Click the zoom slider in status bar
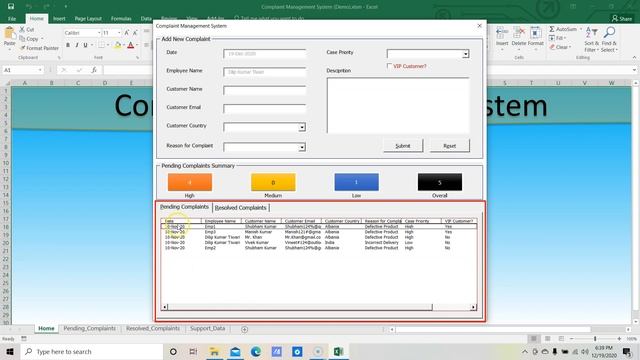The image size is (640, 360). point(595,339)
